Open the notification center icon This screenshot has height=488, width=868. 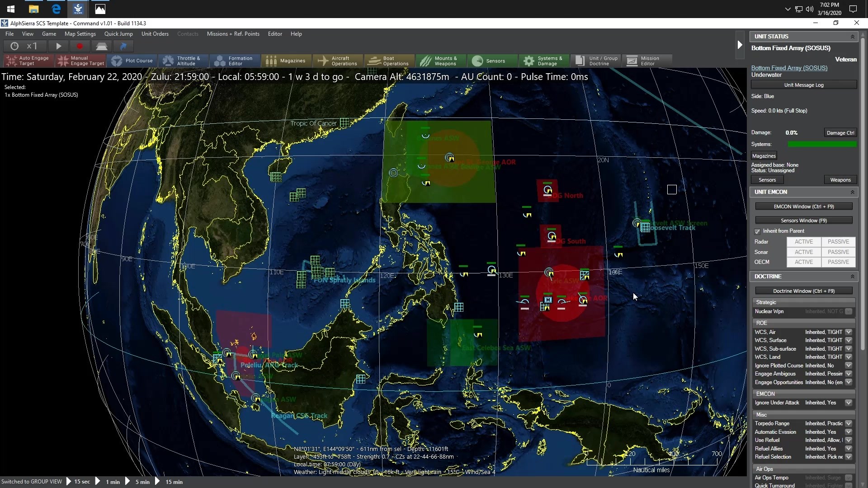853,9
